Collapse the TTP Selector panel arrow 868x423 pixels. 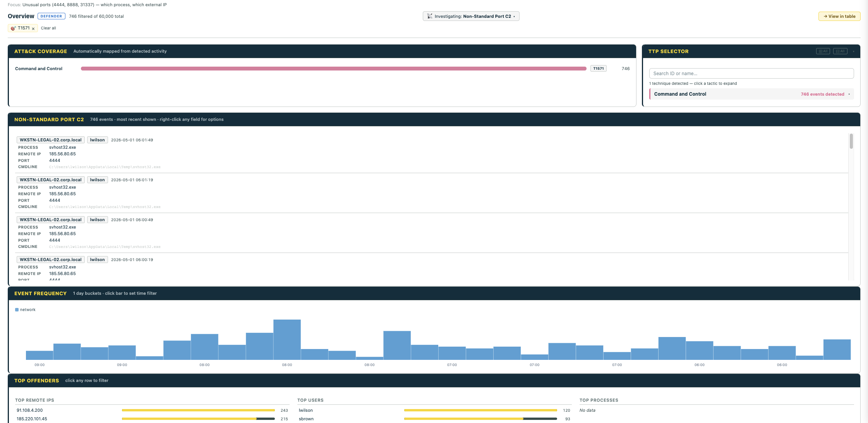(854, 51)
